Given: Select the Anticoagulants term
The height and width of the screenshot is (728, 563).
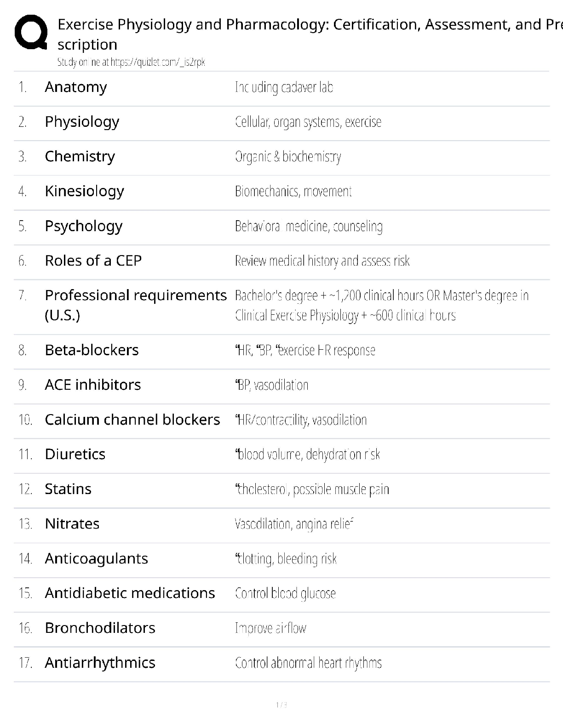Looking at the screenshot, I should [97, 558].
